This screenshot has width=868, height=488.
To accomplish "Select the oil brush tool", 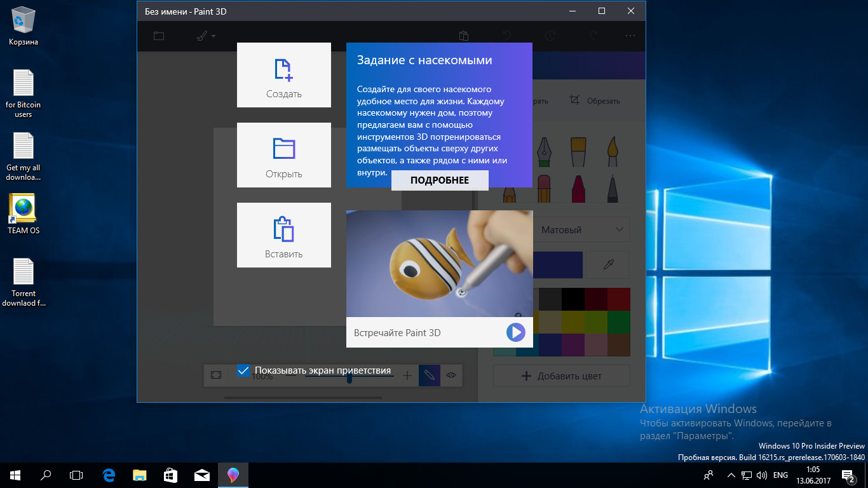I will (x=578, y=152).
